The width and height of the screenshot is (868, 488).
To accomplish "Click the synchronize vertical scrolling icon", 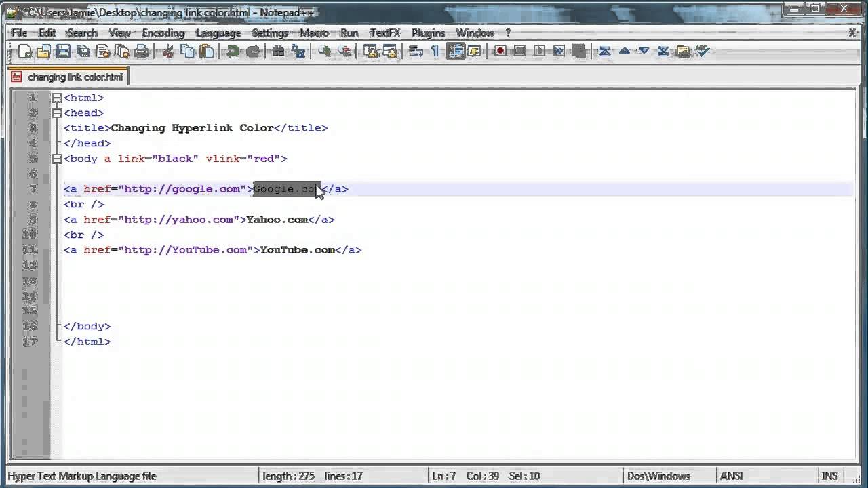I will tap(370, 52).
